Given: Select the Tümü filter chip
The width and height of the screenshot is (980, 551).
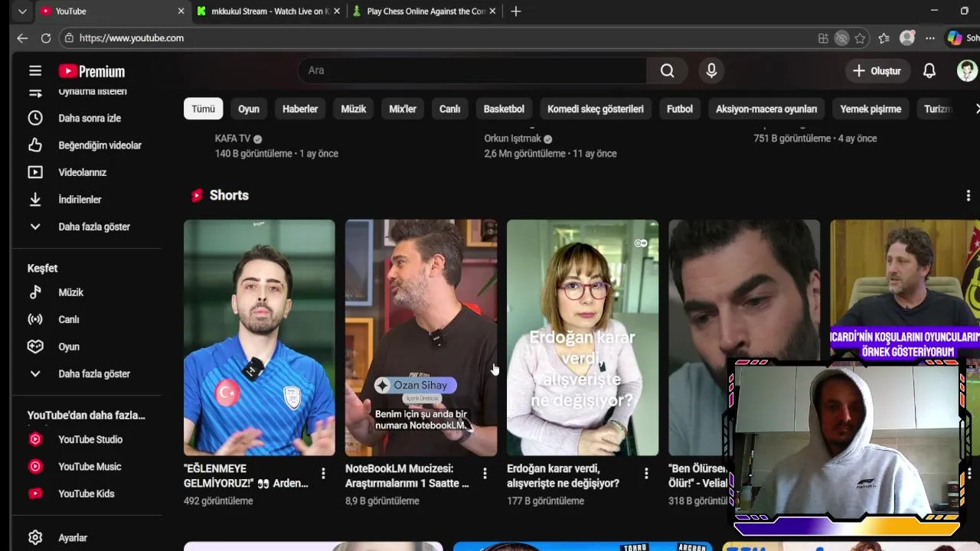Looking at the screenshot, I should coord(203,109).
